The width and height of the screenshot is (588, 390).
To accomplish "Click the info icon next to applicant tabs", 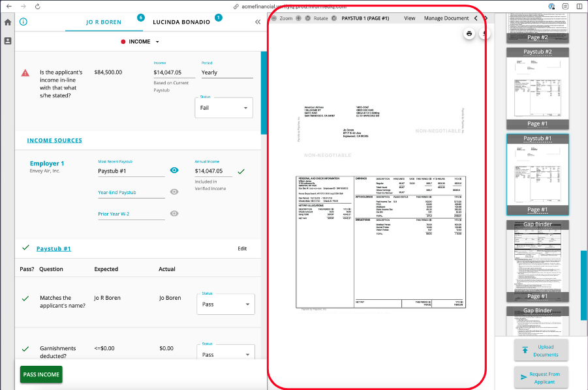I will [x=24, y=21].
